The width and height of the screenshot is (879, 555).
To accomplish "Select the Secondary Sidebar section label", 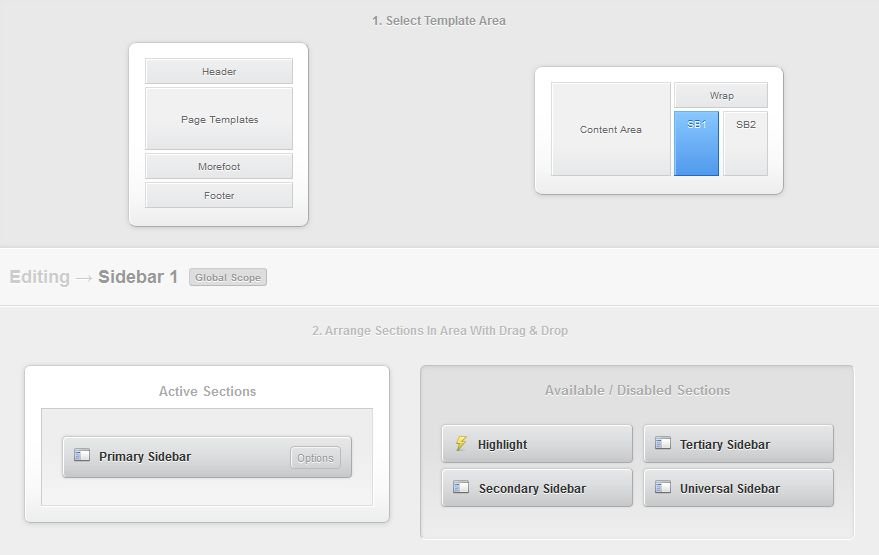I will click(x=532, y=489).
